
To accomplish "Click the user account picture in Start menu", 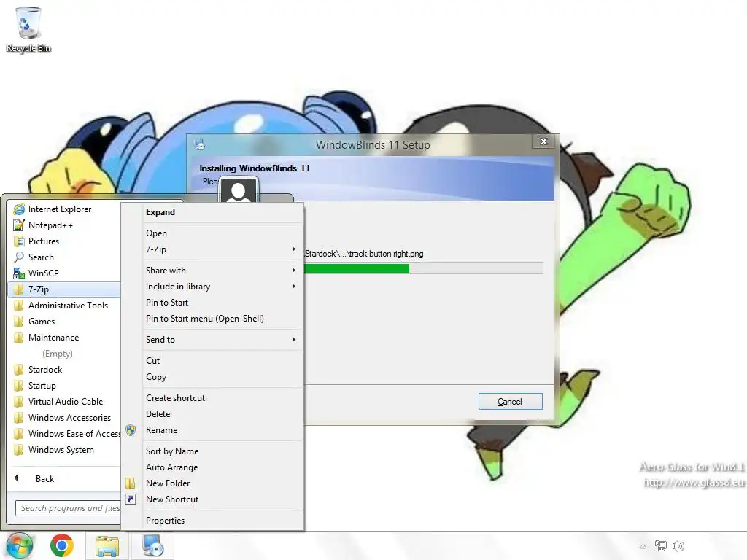I will pos(239,190).
